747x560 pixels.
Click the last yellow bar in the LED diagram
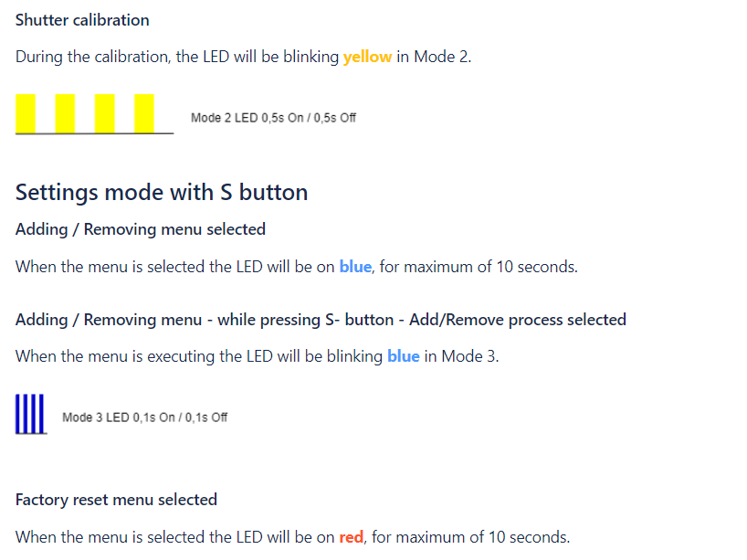(x=144, y=113)
